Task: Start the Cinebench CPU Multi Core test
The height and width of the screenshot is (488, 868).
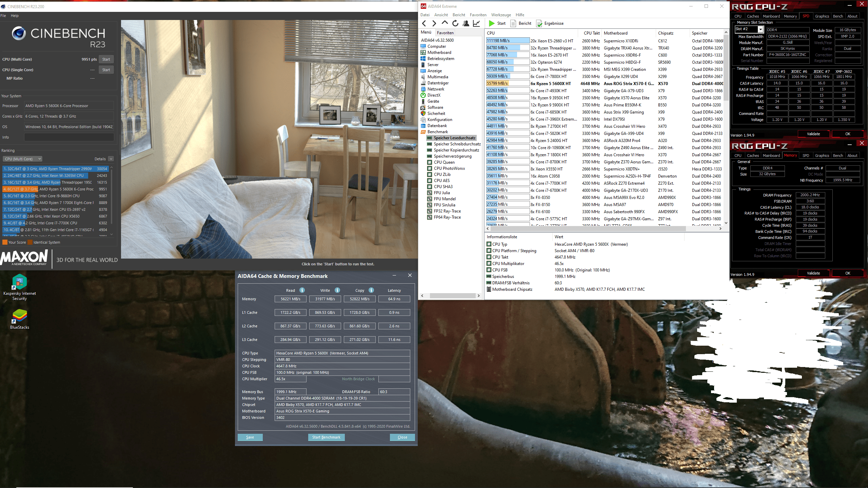Action: tap(106, 59)
